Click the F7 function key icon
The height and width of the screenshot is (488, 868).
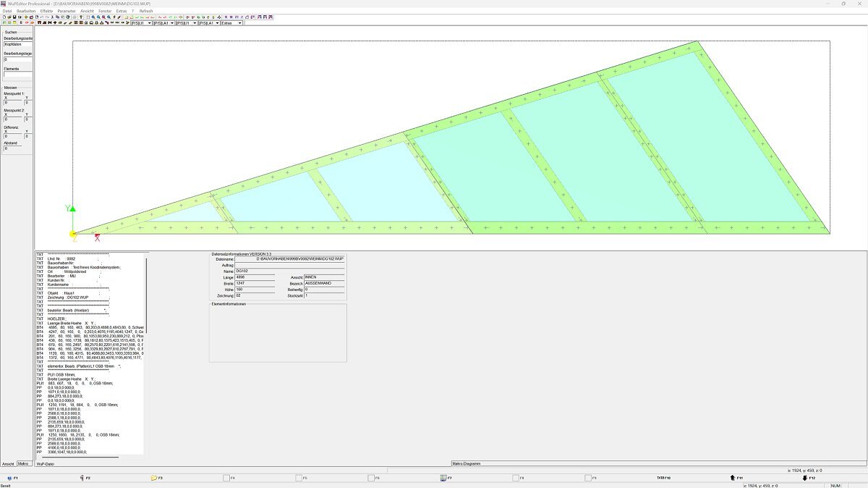pyautogui.click(x=443, y=478)
